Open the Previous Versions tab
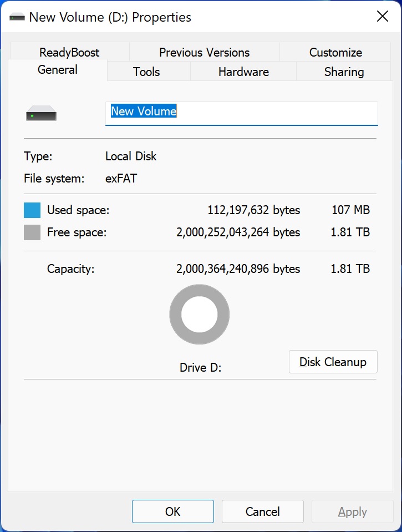 click(x=204, y=52)
